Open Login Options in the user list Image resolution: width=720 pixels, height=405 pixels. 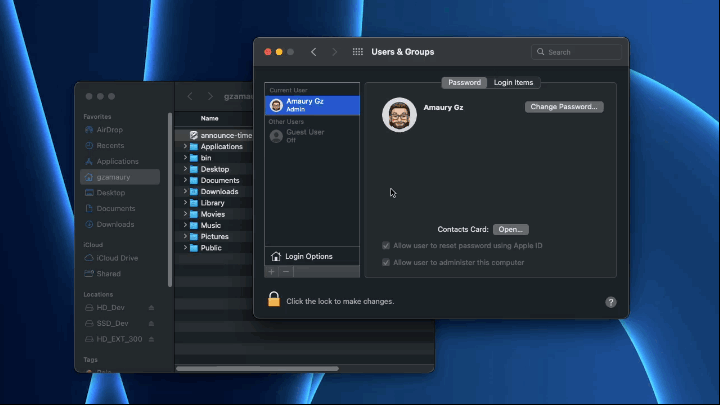click(x=312, y=256)
